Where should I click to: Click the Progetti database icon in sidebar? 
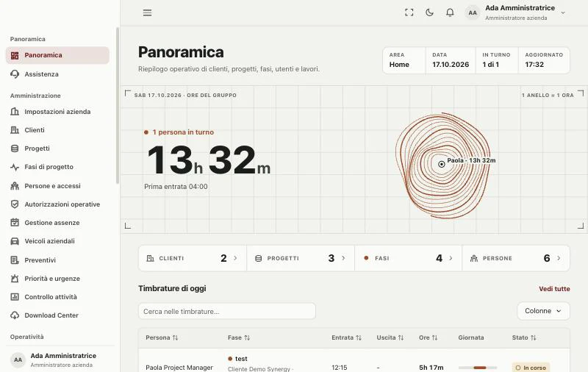pyautogui.click(x=15, y=149)
